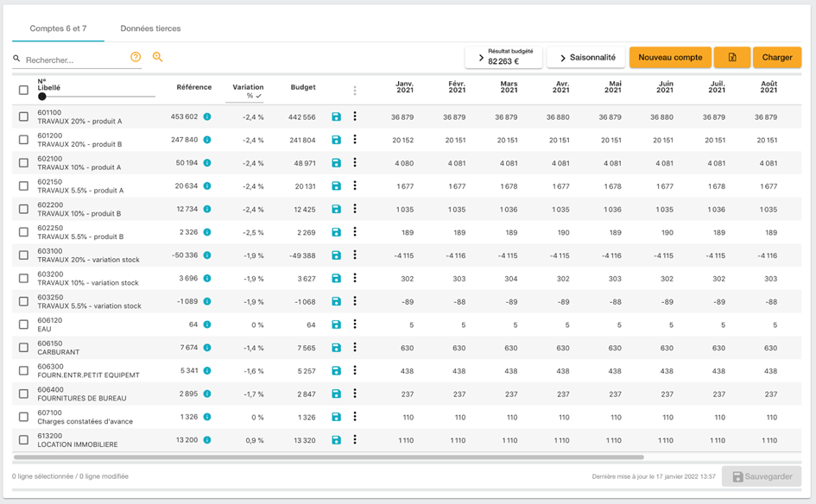816x504 pixels.
Task: Click the orange zoom search icon
Action: click(158, 57)
